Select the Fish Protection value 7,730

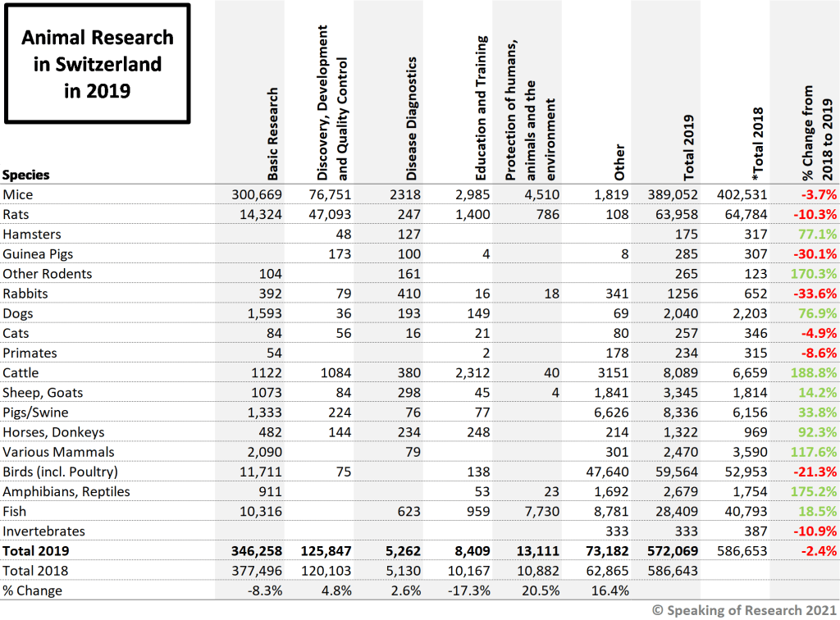click(x=541, y=512)
